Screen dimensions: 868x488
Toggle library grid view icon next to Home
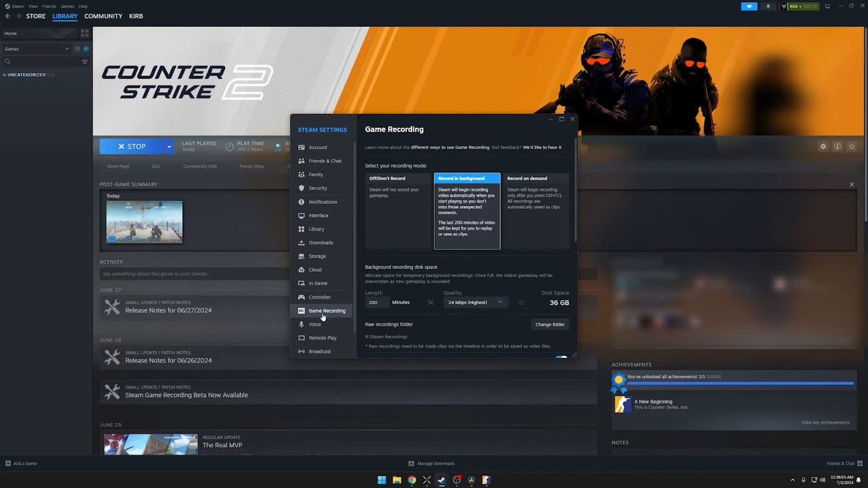coord(85,33)
